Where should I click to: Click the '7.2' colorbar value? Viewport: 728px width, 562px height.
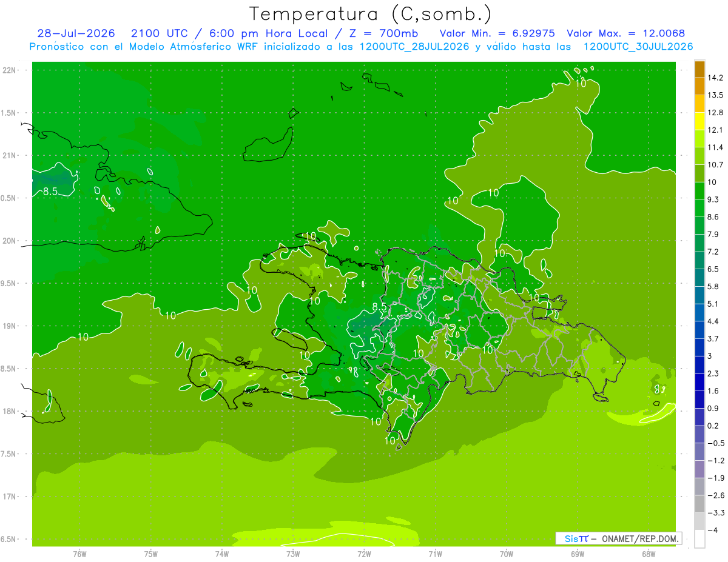pyautogui.click(x=713, y=252)
